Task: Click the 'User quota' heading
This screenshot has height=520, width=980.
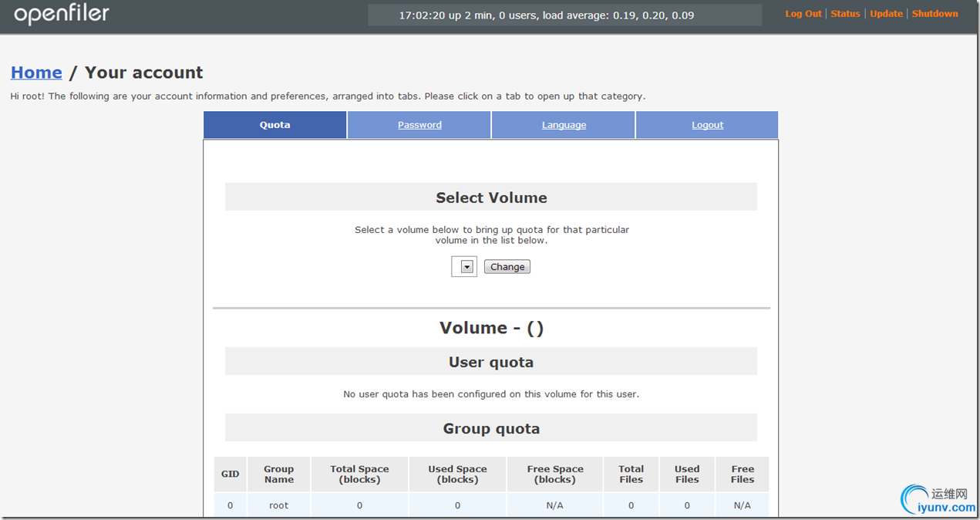Action: click(x=491, y=362)
